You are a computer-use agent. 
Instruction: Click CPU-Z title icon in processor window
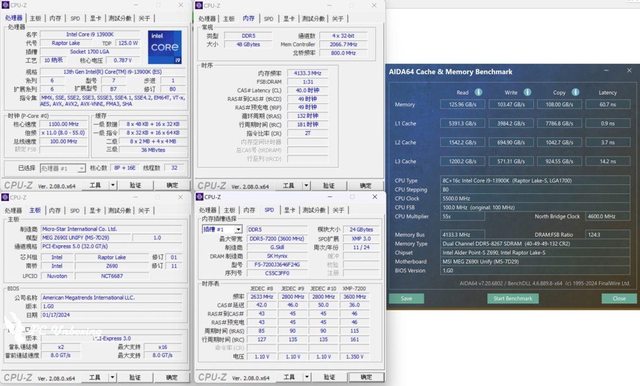[5, 5]
